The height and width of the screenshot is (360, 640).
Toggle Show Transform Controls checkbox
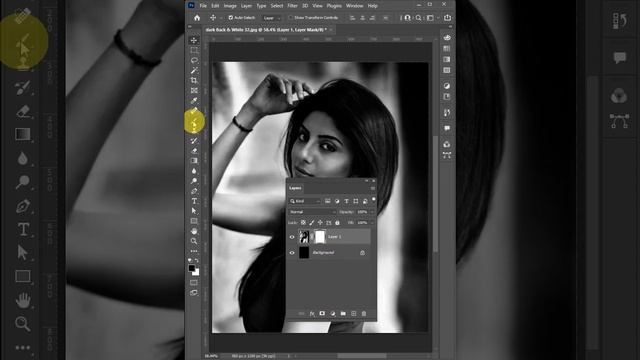click(x=291, y=18)
